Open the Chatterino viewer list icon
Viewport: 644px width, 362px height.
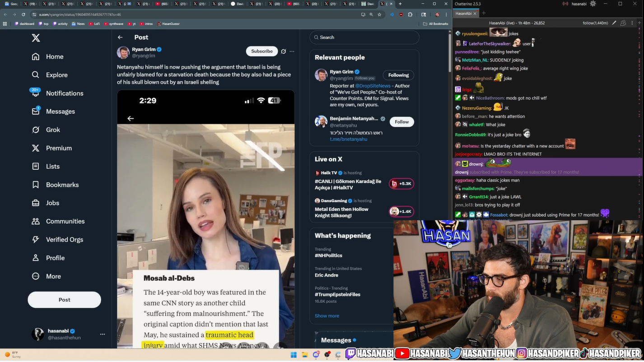(623, 23)
